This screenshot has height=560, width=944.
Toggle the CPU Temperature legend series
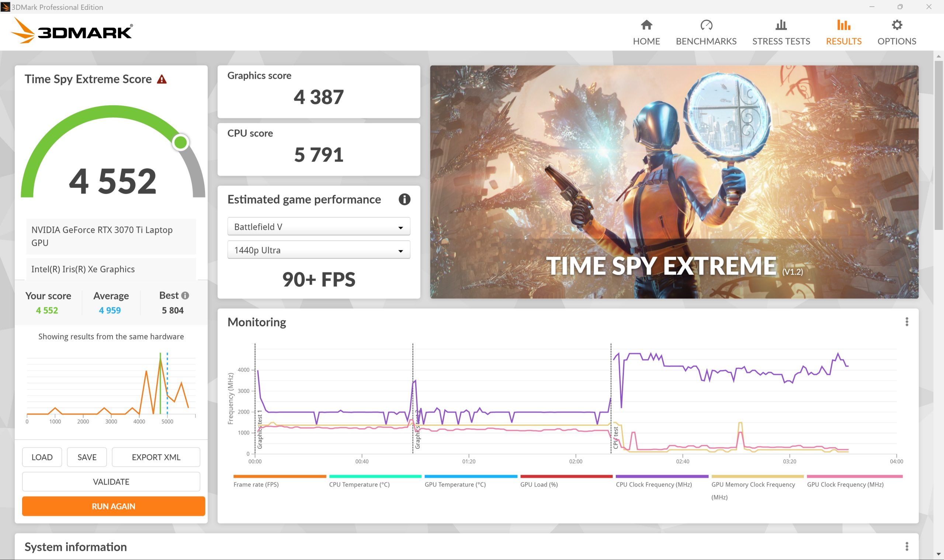point(359,484)
